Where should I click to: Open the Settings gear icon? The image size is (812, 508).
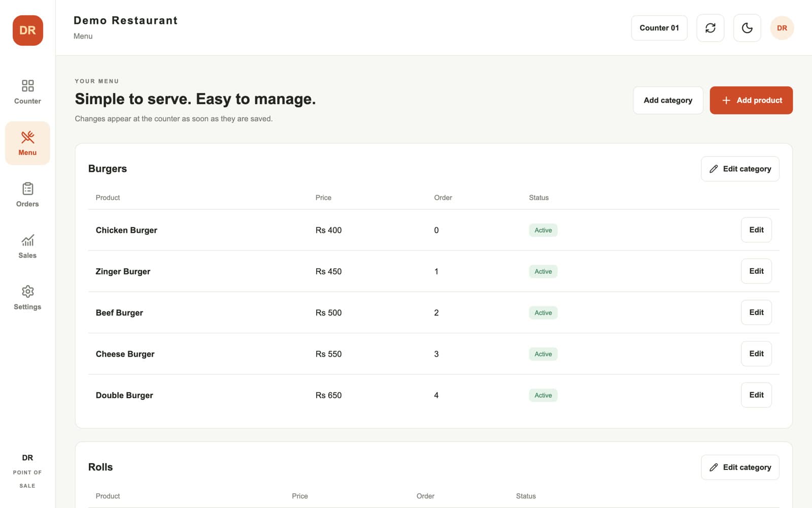tap(27, 291)
